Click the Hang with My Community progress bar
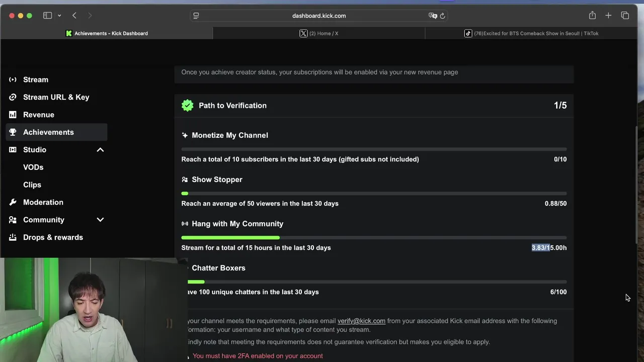This screenshot has height=362, width=644. point(374,237)
